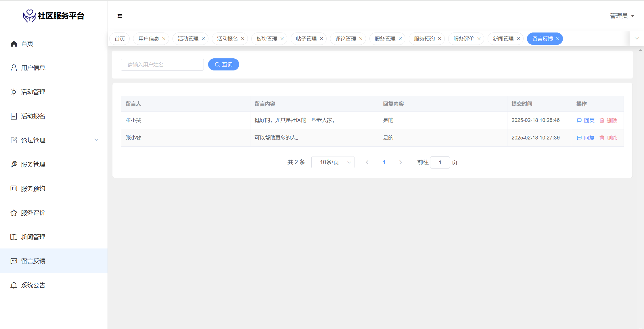Image resolution: width=644 pixels, height=329 pixels.
Task: Click the 新闻管理 book icon
Action: pos(14,237)
